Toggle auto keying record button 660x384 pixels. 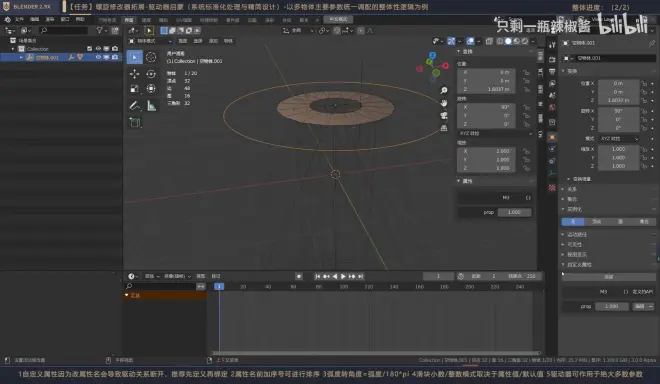click(x=299, y=276)
